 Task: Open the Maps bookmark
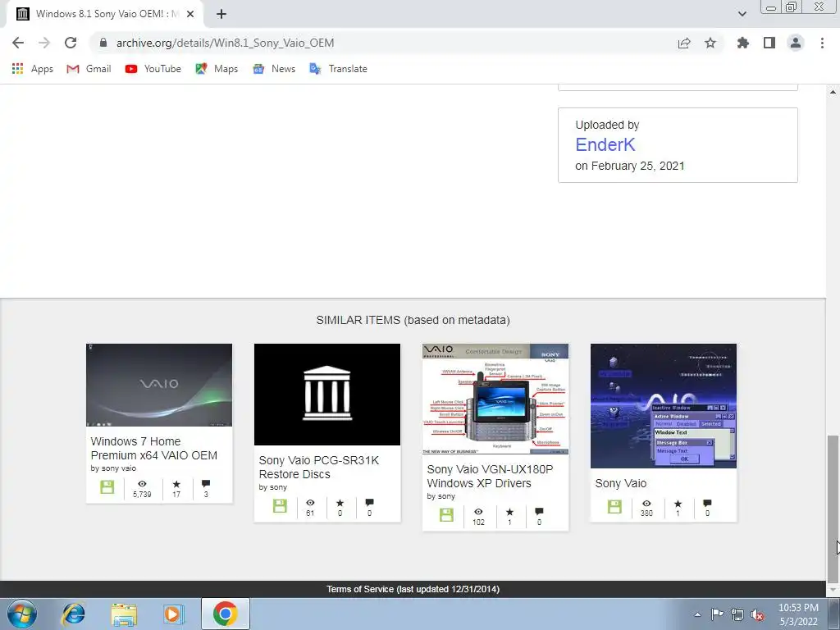217,69
